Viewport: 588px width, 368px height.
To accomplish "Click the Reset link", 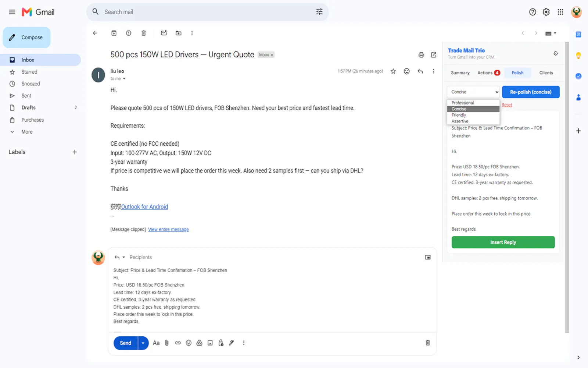I will 507,105.
